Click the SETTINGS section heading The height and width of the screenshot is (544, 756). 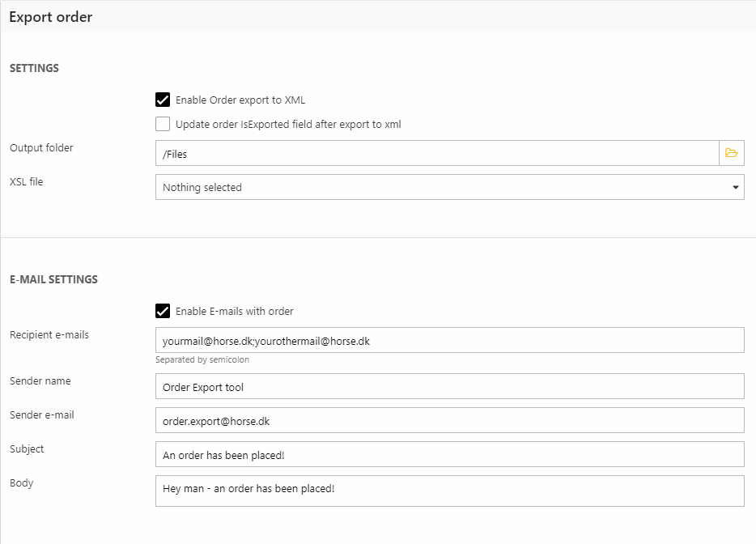(34, 69)
